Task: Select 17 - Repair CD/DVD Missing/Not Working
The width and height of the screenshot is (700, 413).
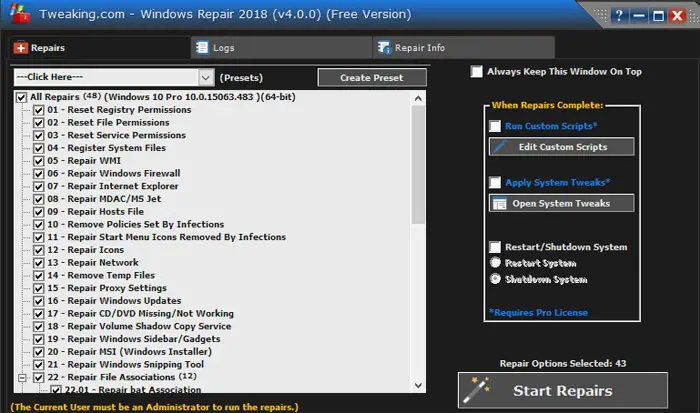Action: pyautogui.click(x=141, y=313)
